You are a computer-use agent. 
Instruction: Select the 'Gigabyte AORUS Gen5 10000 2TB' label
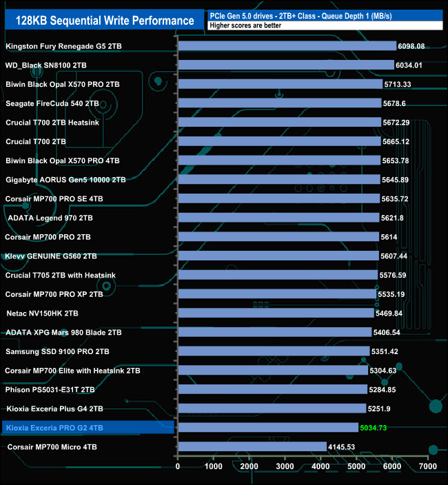(x=65, y=180)
